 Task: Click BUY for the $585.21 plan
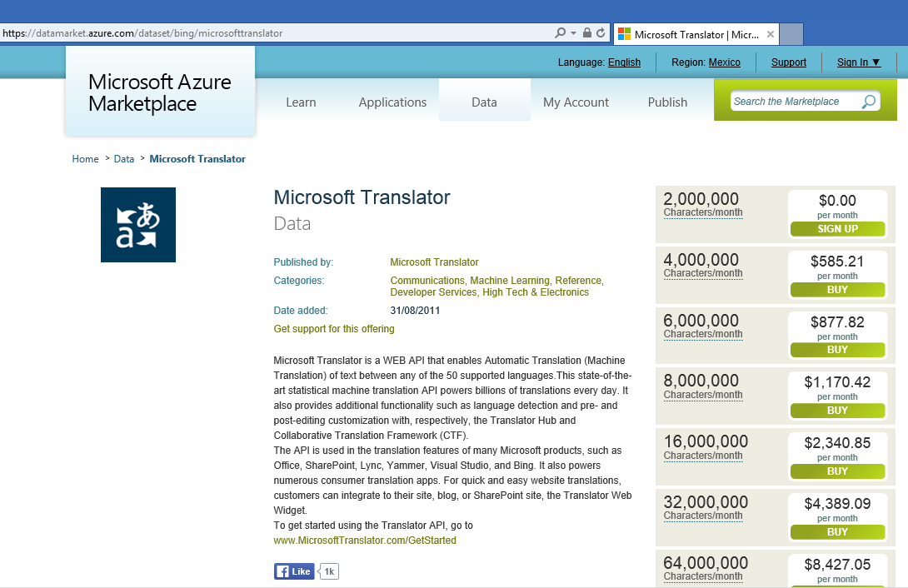click(x=838, y=289)
